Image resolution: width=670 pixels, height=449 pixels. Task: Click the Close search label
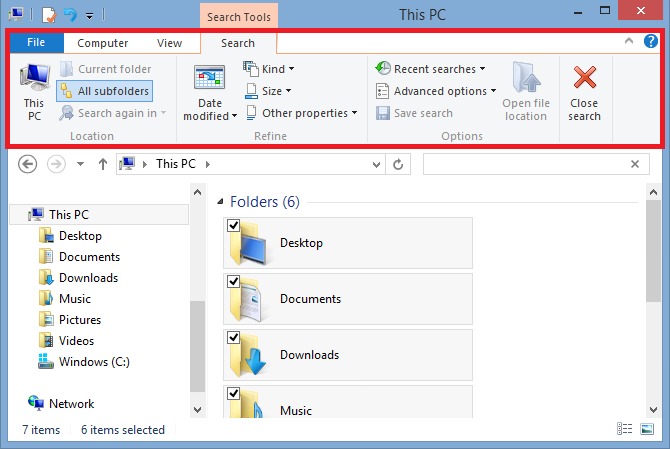click(584, 110)
